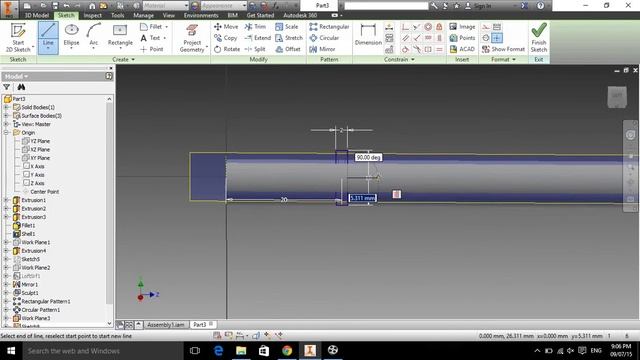
Task: Activate the Move tool
Action: (x=226, y=27)
